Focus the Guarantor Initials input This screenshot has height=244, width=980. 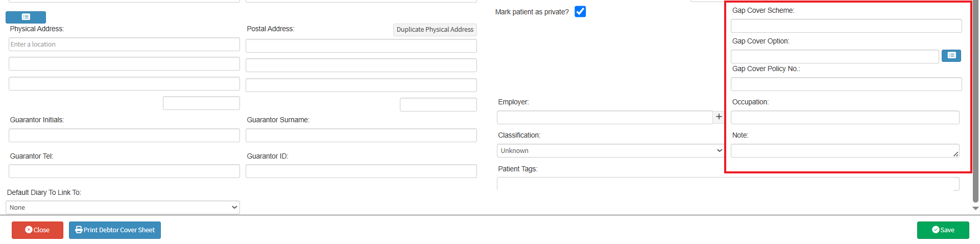(124, 135)
